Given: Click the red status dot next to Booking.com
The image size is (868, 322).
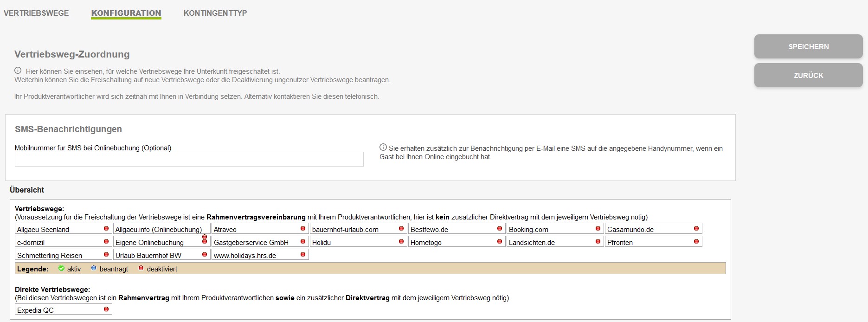Looking at the screenshot, I should pos(598,229).
